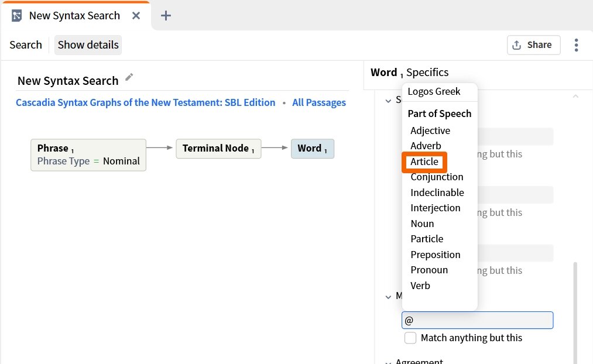
Task: Open the All Passages range link
Action: (319, 102)
